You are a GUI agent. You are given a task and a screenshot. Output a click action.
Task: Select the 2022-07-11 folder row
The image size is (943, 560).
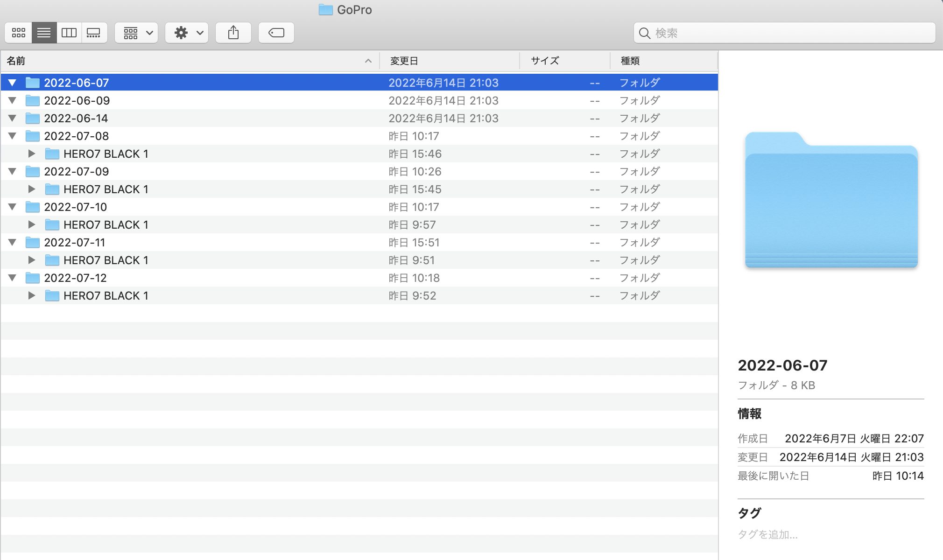[75, 242]
